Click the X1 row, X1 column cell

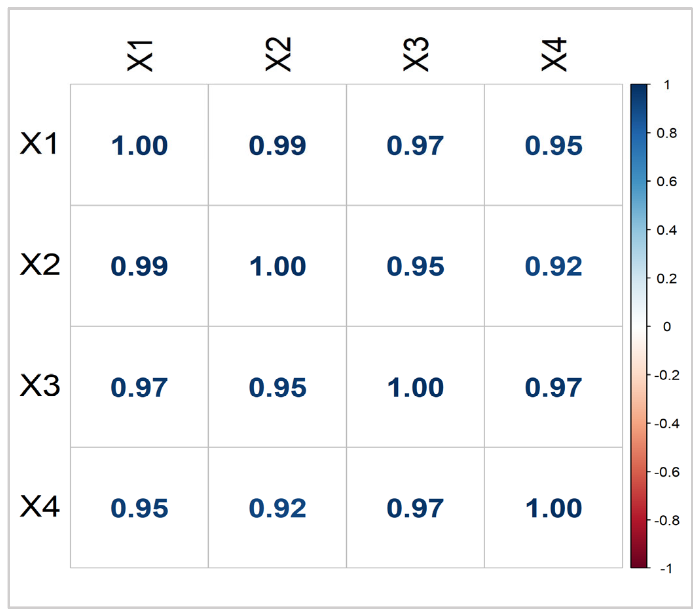139,145
